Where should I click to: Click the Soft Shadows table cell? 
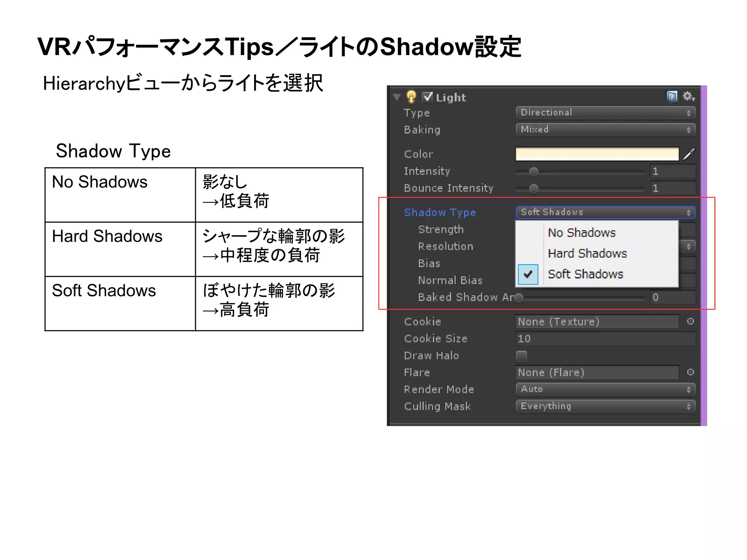pyautogui.click(x=120, y=304)
